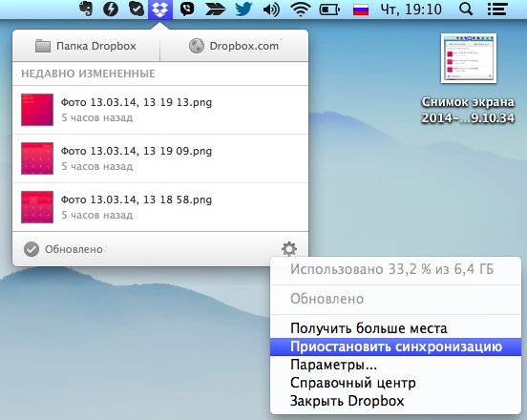Image resolution: width=527 pixels, height=420 pixels.
Task: Click Использовано 33,2 % из 6,4 ГБ entry
Action: pos(395,269)
